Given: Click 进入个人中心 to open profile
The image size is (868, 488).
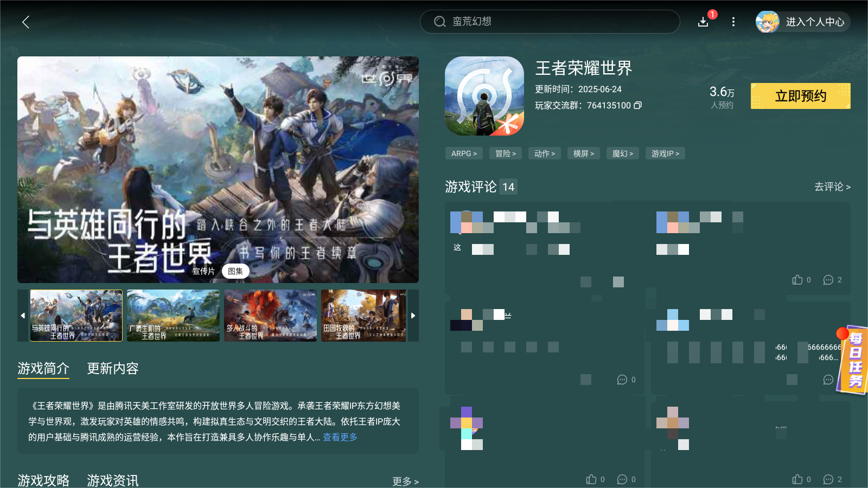Looking at the screenshot, I should click(x=815, y=22).
